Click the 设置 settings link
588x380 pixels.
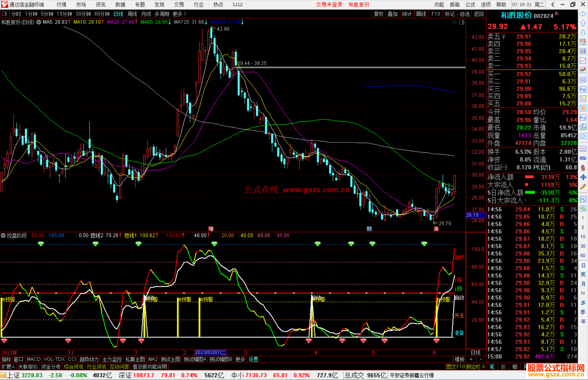[x=253, y=359]
